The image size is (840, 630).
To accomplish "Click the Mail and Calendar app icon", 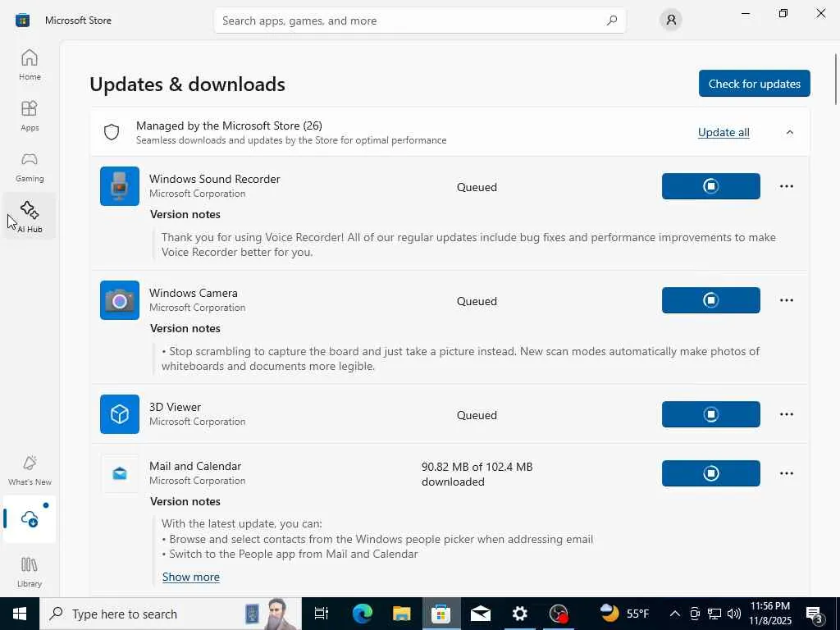I will [120, 473].
